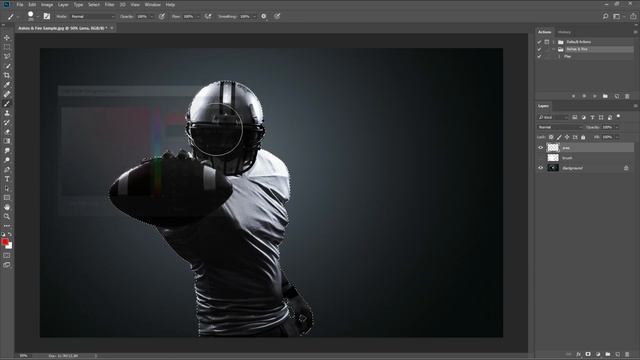Select the Hand tool
This screenshot has width=640, height=360.
pos(7,207)
